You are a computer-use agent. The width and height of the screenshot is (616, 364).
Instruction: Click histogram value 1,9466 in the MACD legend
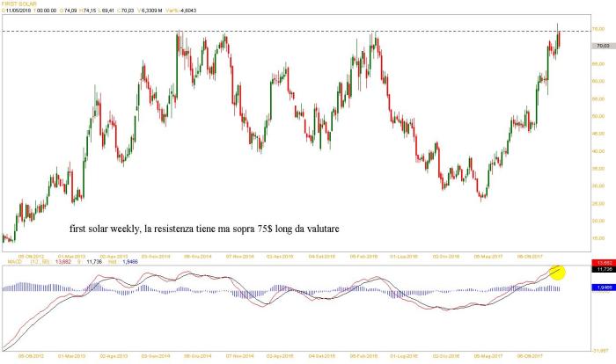pos(130,261)
